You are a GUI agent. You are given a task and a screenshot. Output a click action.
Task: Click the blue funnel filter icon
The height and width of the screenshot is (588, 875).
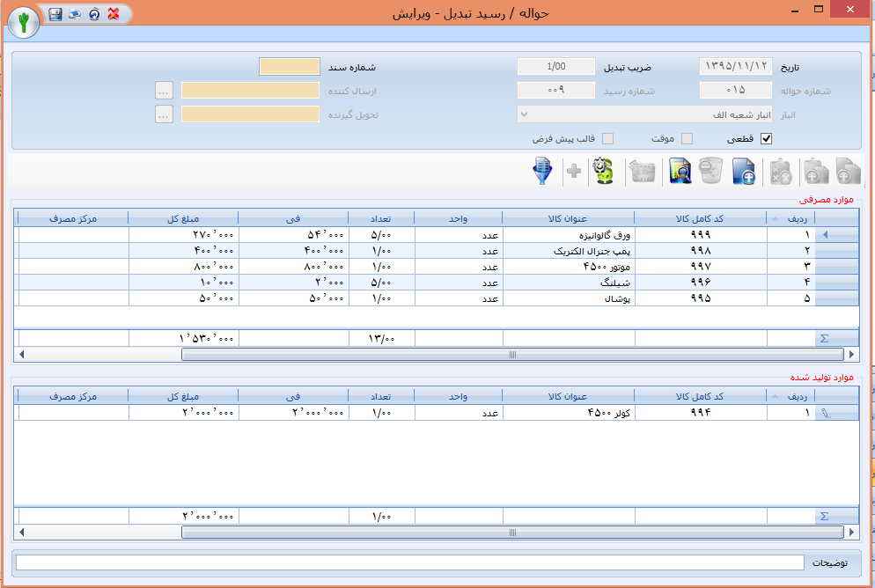[x=542, y=171]
